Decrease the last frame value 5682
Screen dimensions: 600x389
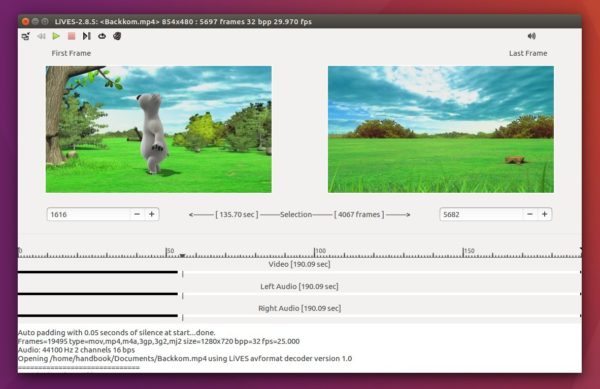point(530,214)
